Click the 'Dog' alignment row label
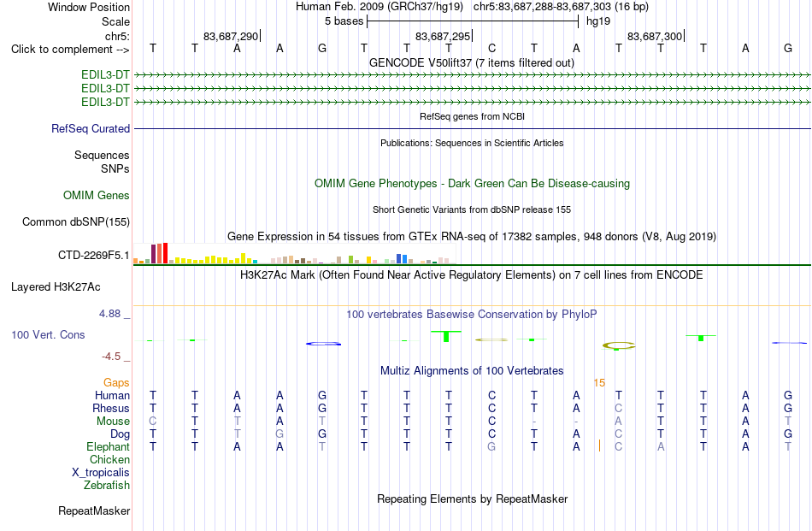This screenshot has width=812, height=531. tap(120, 434)
